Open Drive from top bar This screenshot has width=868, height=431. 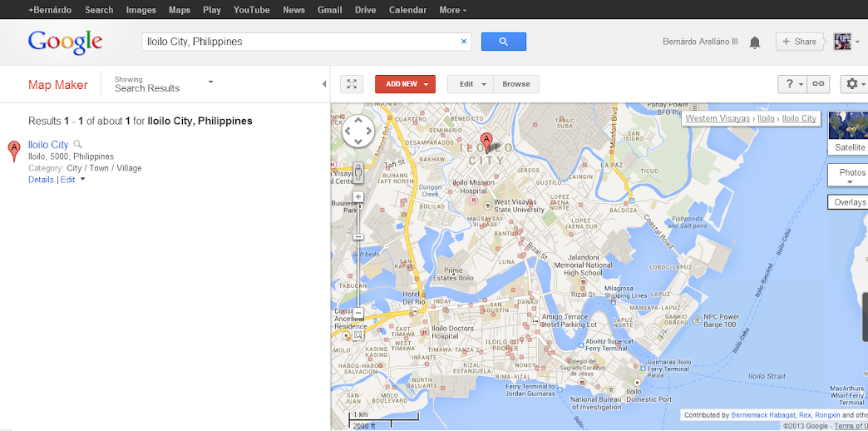pos(365,10)
